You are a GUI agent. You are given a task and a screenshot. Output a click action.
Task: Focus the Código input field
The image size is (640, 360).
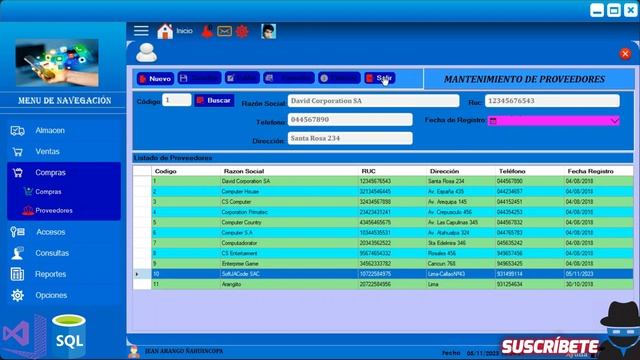coord(176,100)
